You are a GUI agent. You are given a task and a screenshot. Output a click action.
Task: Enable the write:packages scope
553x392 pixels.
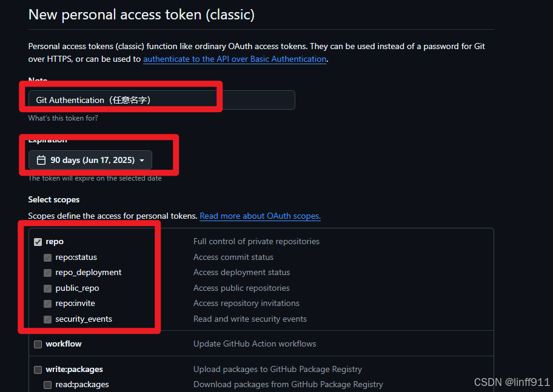click(38, 369)
